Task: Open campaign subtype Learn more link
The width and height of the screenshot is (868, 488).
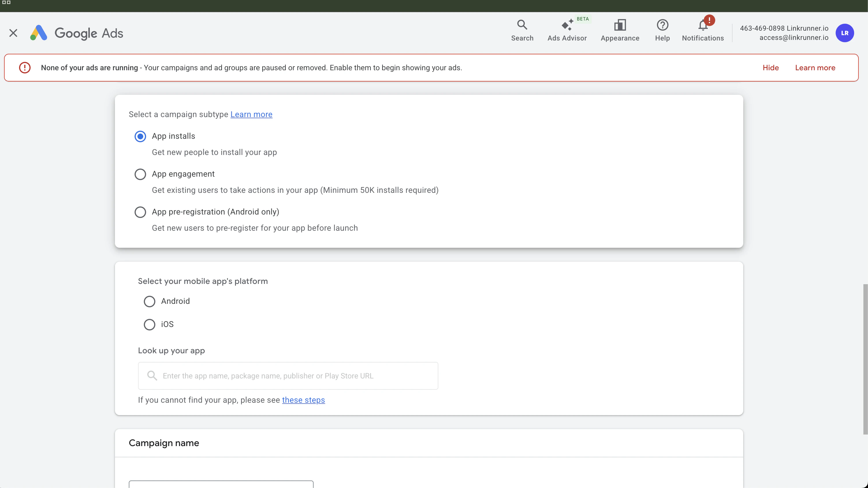Action: pos(251,114)
